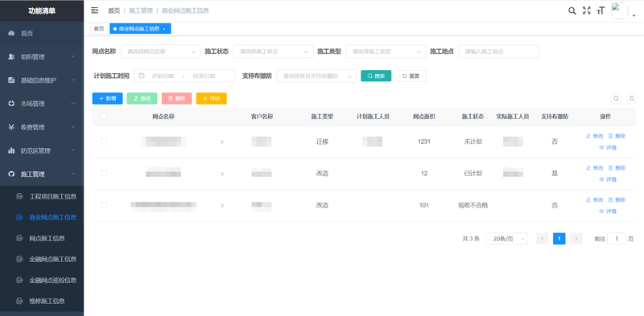Viewport: 644px width, 316px height.
Task: Check the row with 网点面积 101
Action: pyautogui.click(x=104, y=205)
